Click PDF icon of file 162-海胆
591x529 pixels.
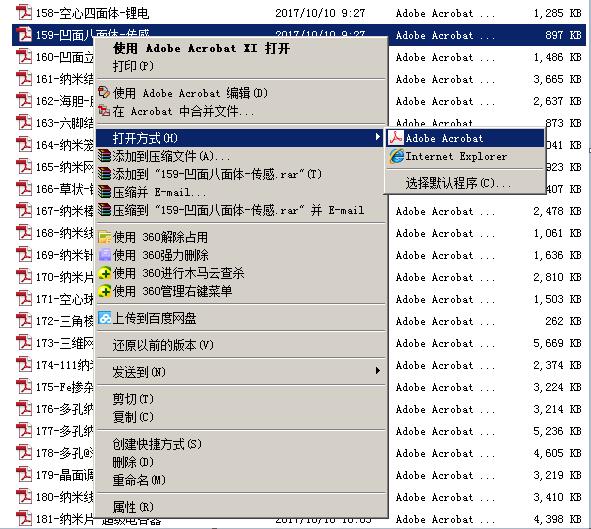tap(24, 101)
